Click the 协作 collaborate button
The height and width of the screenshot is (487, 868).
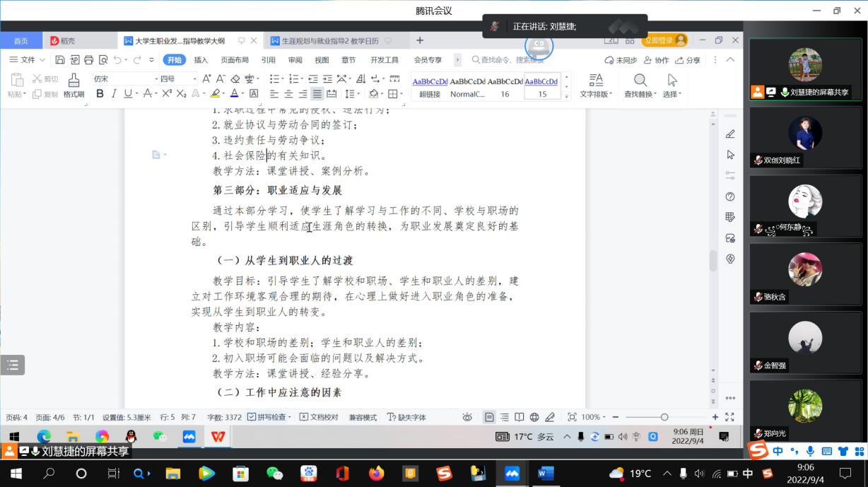point(657,60)
